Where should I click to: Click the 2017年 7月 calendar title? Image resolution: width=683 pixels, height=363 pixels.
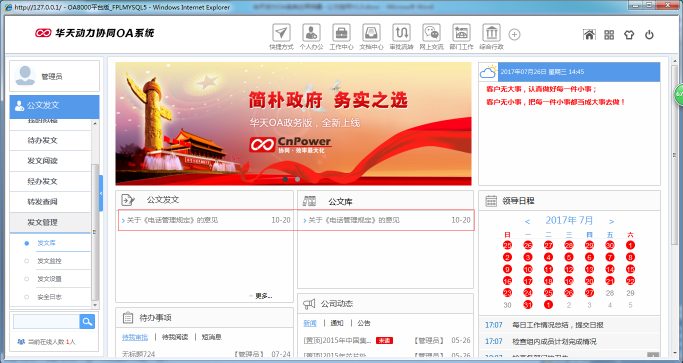click(569, 221)
